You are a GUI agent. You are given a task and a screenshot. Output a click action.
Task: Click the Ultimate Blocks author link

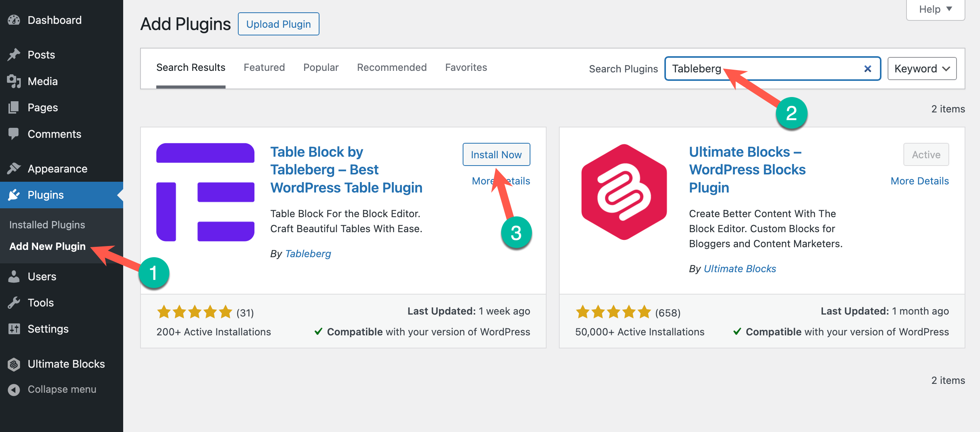click(740, 269)
